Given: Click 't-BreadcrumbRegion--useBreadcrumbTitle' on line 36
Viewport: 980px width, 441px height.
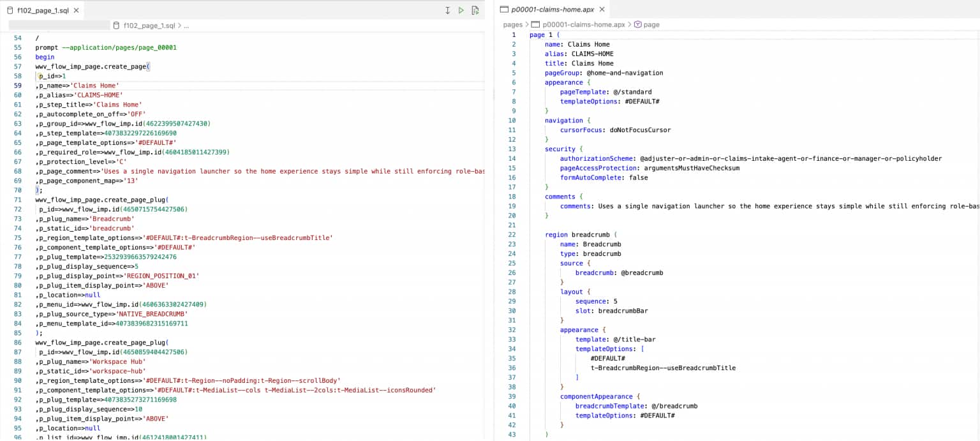Looking at the screenshot, I should click(663, 368).
